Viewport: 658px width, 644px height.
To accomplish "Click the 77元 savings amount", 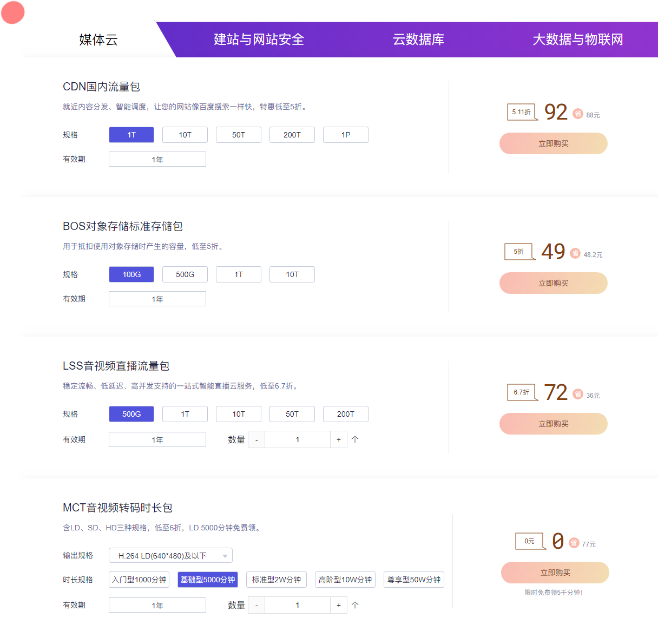I will [589, 544].
